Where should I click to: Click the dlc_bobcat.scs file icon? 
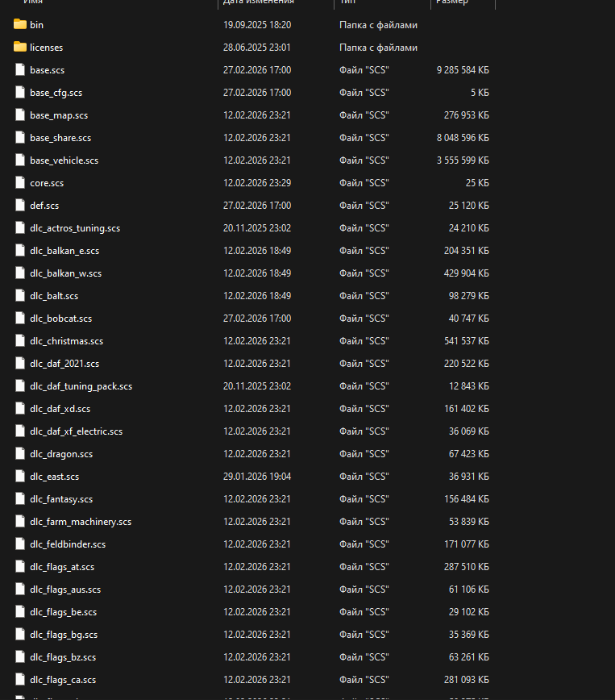pyautogui.click(x=20, y=319)
